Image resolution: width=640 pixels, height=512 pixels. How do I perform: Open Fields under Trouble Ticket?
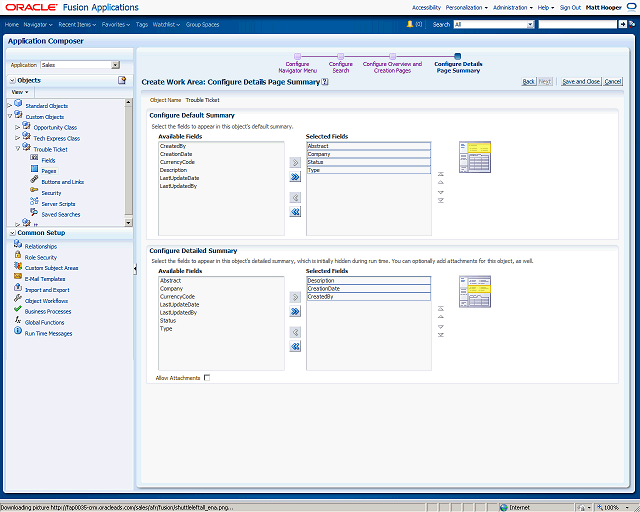pyautogui.click(x=48, y=160)
